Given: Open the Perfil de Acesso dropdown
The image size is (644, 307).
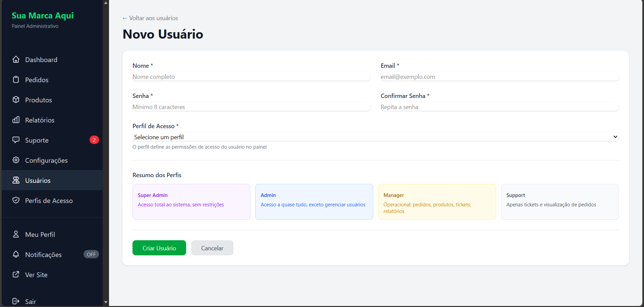Looking at the screenshot, I should [375, 137].
